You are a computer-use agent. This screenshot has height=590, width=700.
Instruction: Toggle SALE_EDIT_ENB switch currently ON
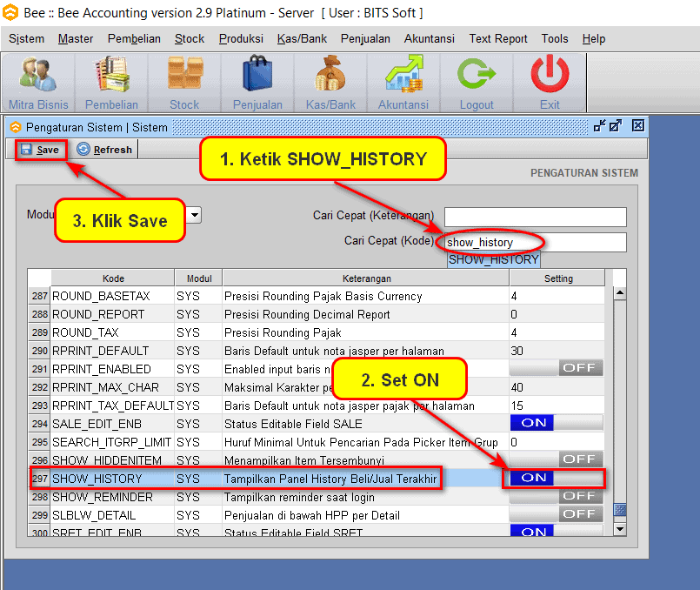(x=557, y=423)
